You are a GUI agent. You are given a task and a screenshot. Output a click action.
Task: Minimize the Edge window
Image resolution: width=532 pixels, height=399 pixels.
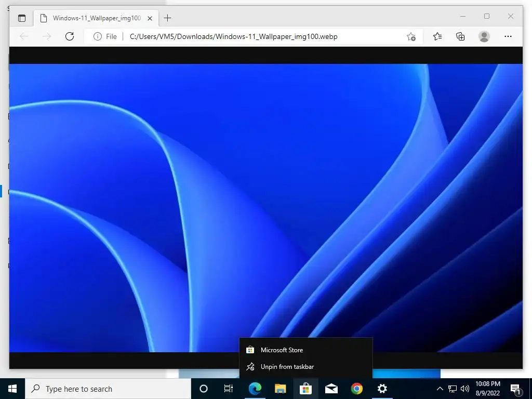tap(463, 16)
